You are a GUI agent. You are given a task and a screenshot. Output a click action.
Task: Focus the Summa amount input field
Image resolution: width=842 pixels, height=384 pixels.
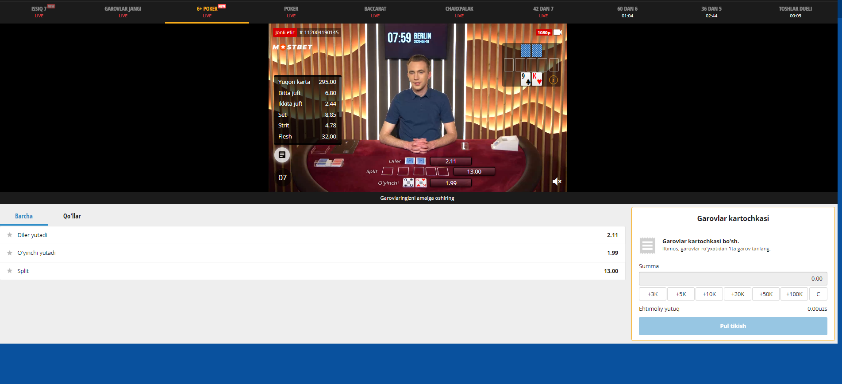(x=732, y=279)
